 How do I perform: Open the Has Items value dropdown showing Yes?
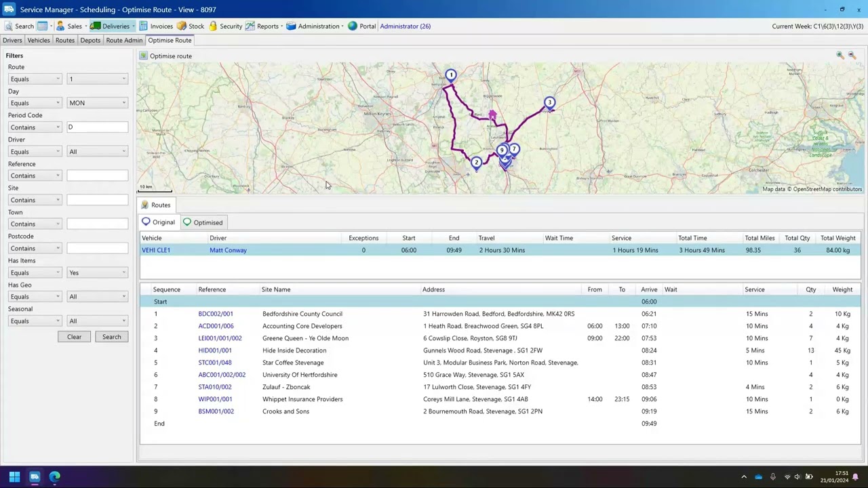coord(97,272)
